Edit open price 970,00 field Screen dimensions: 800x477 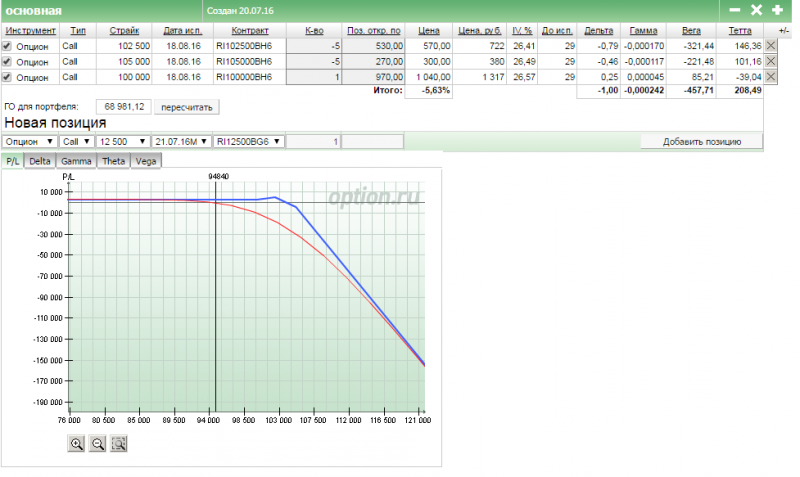pos(373,77)
